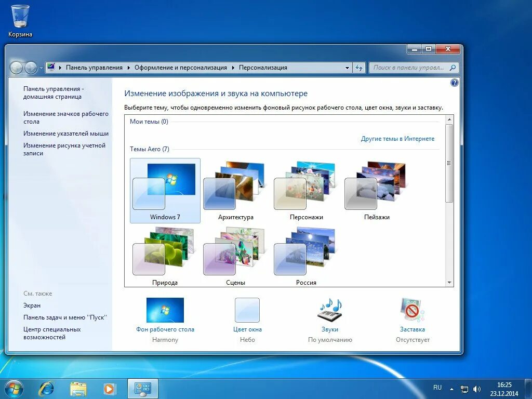The width and height of the screenshot is (532, 399).
Task: Open Изменение указателей мыши link
Action: (66, 134)
